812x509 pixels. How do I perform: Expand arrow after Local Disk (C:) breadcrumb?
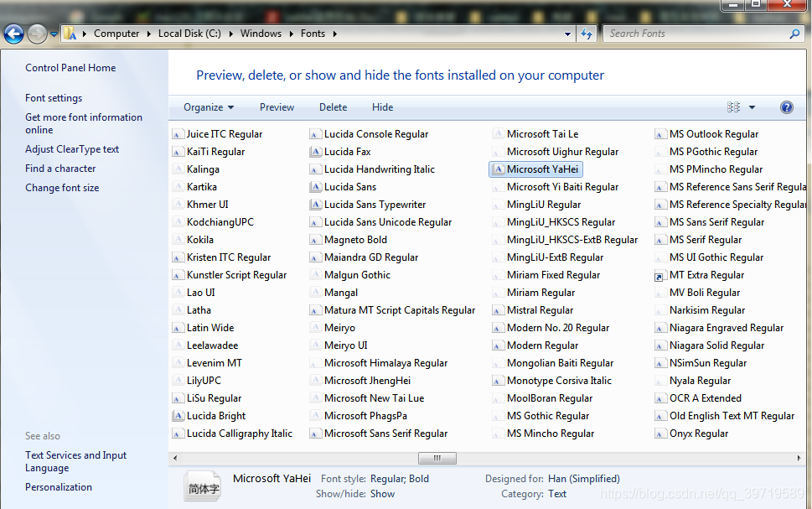pos(230,34)
